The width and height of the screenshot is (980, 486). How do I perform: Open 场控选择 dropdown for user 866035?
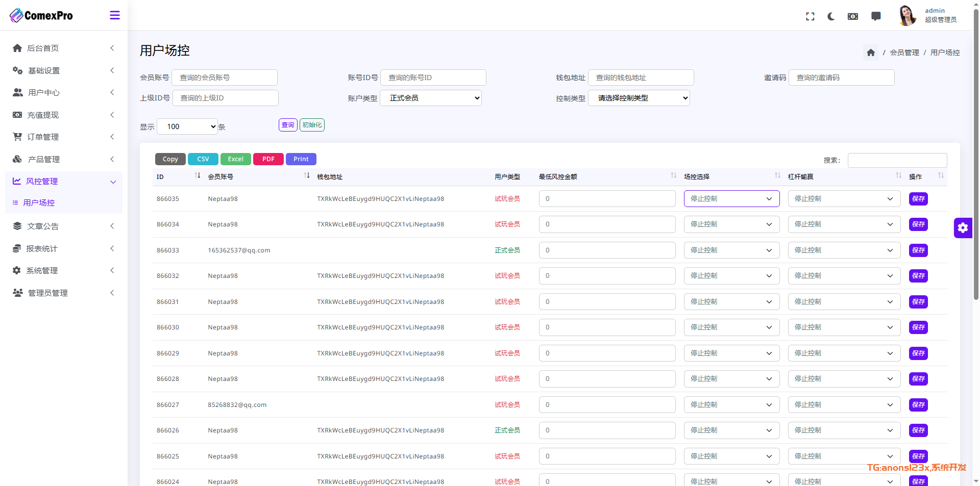731,199
